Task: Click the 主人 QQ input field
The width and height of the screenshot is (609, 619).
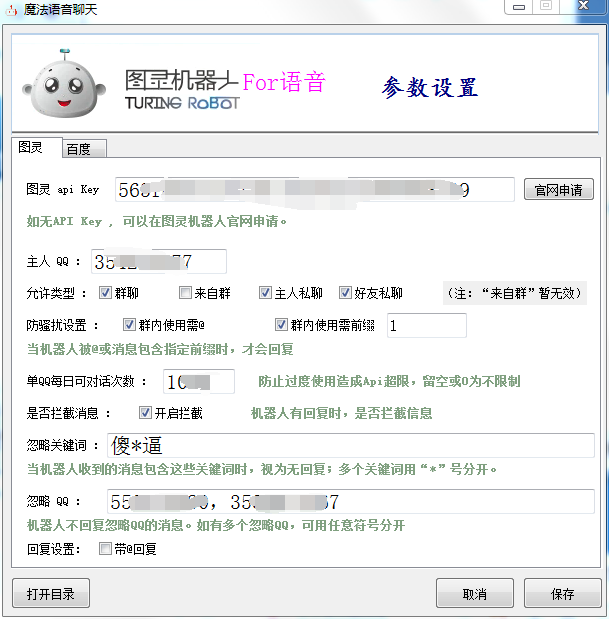Action: pos(159,261)
